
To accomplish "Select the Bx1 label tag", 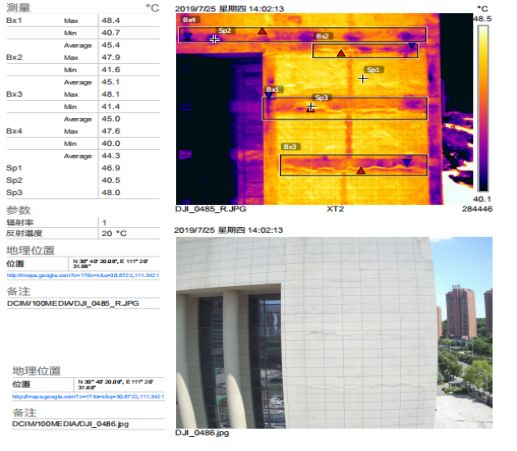I will pos(274,89).
